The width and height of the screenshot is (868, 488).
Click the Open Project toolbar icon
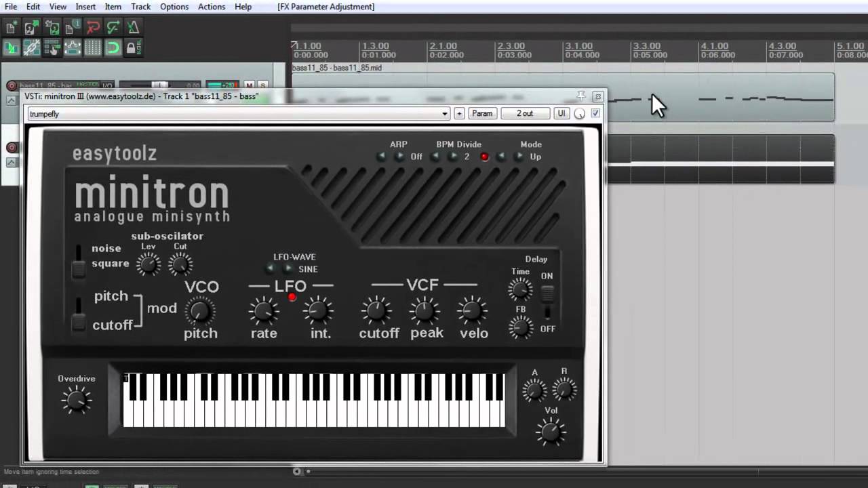pos(31,28)
